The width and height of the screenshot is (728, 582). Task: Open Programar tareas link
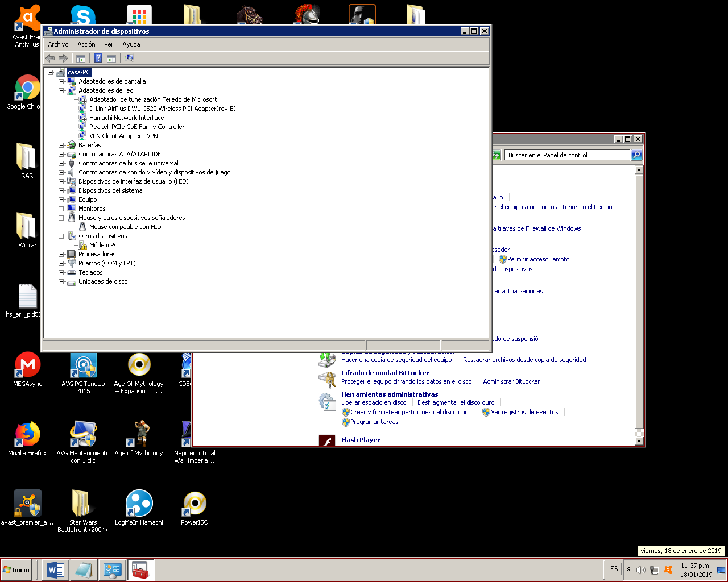point(374,422)
